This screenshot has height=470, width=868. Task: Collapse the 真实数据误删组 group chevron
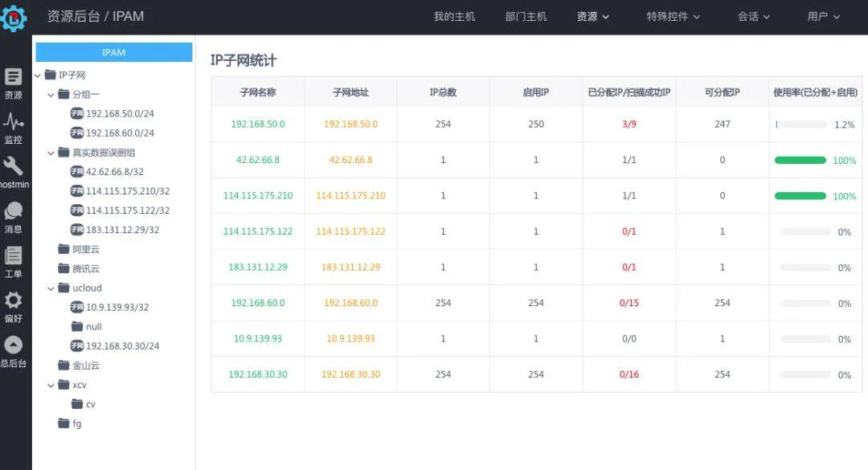(51, 153)
